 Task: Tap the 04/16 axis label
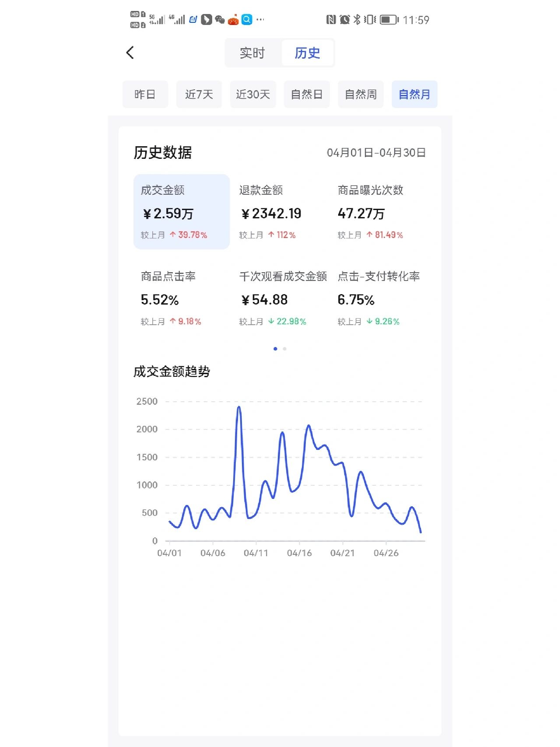[299, 553]
